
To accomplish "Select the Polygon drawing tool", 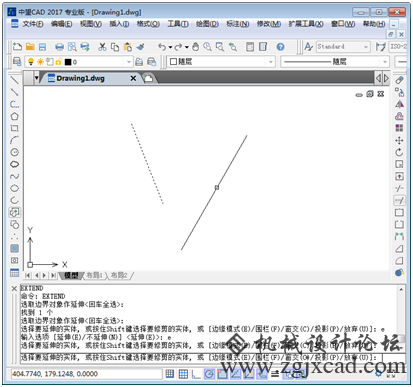I will pyautogui.click(x=14, y=116).
